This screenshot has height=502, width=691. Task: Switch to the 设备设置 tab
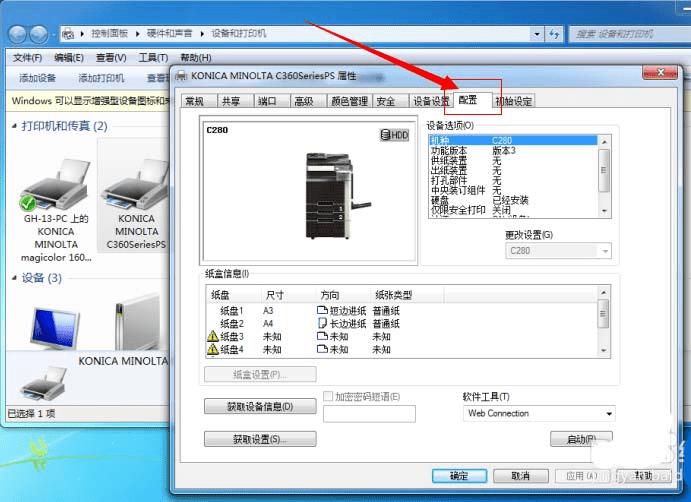[431, 101]
